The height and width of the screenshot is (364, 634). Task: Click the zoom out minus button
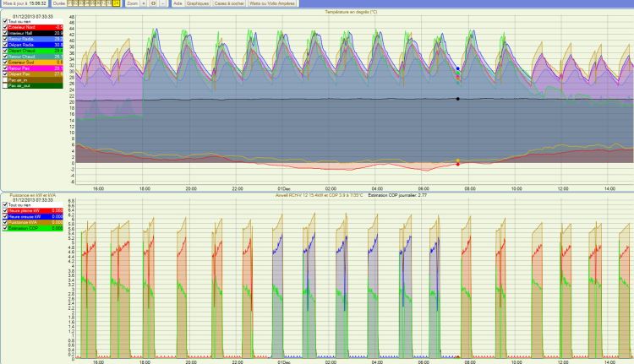coord(162,3)
